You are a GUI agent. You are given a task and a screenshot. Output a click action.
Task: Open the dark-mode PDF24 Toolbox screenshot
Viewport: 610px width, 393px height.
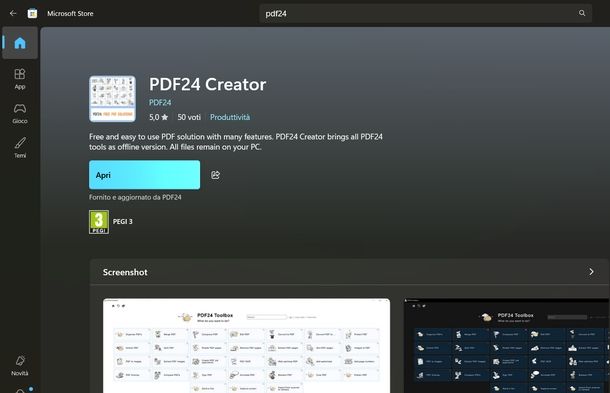(507, 346)
